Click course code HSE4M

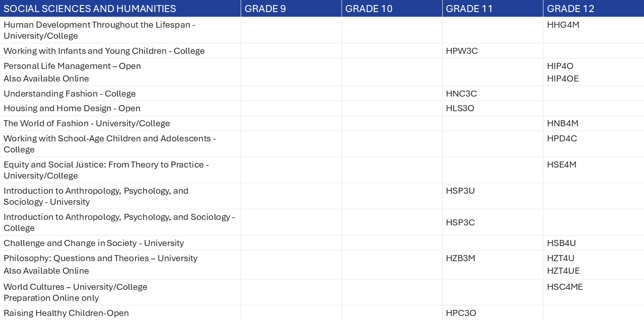tap(561, 165)
